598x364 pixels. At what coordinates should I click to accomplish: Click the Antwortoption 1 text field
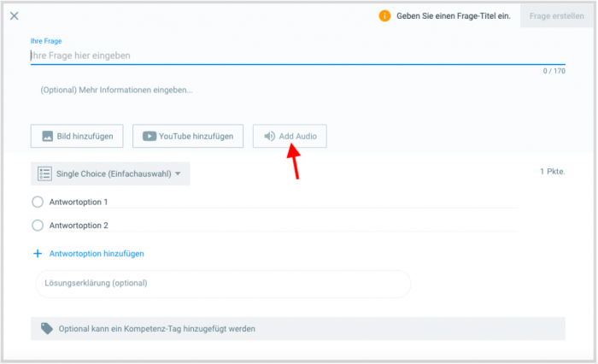pos(284,203)
